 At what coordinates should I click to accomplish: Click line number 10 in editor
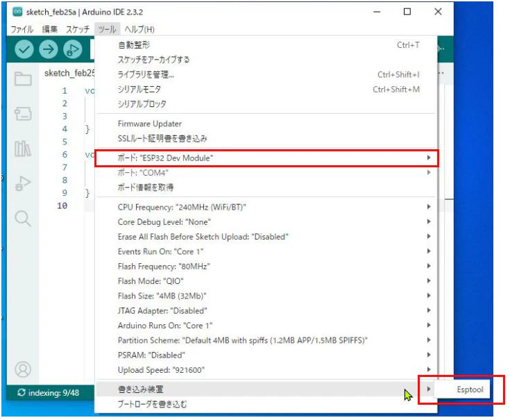62,205
